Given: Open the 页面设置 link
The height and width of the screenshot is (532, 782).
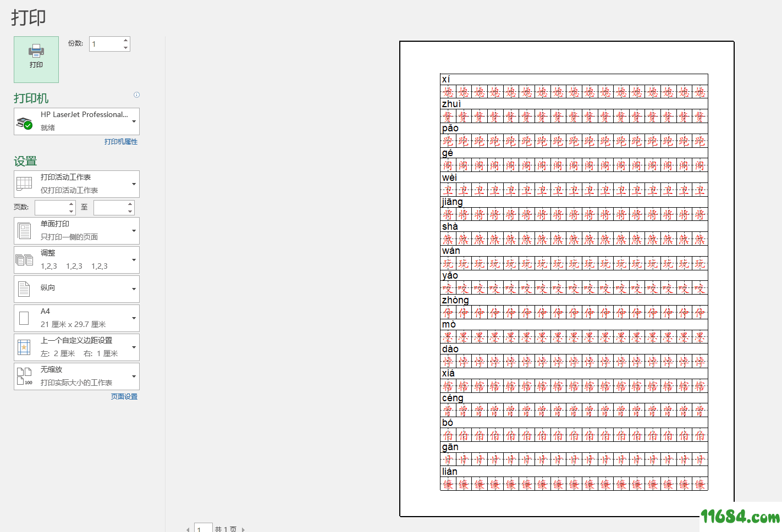Looking at the screenshot, I should 124,397.
